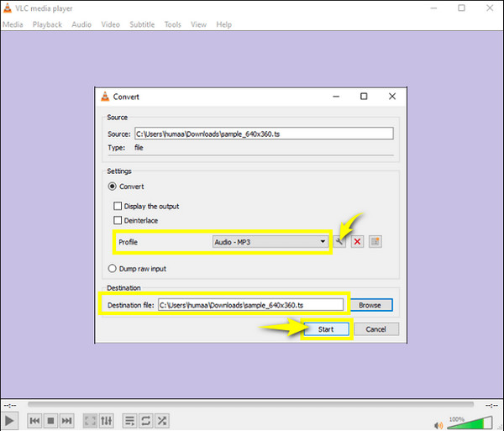The height and width of the screenshot is (431, 504).
Task: Toggle the playlist view icon
Action: (x=130, y=420)
